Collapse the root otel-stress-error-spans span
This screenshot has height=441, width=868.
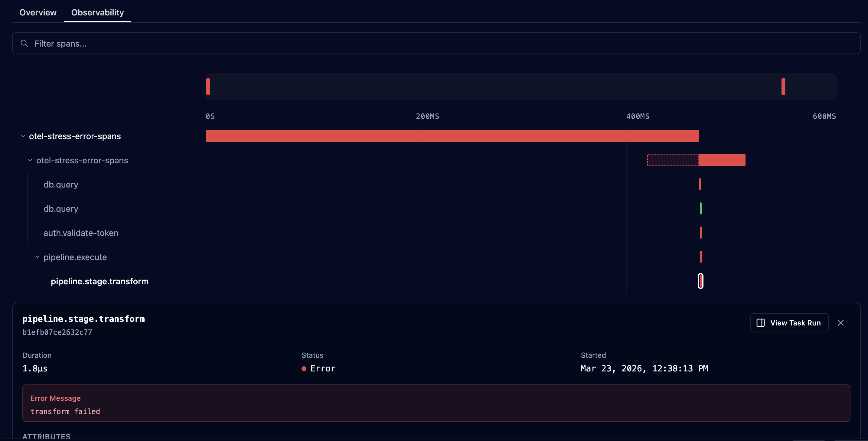click(23, 136)
